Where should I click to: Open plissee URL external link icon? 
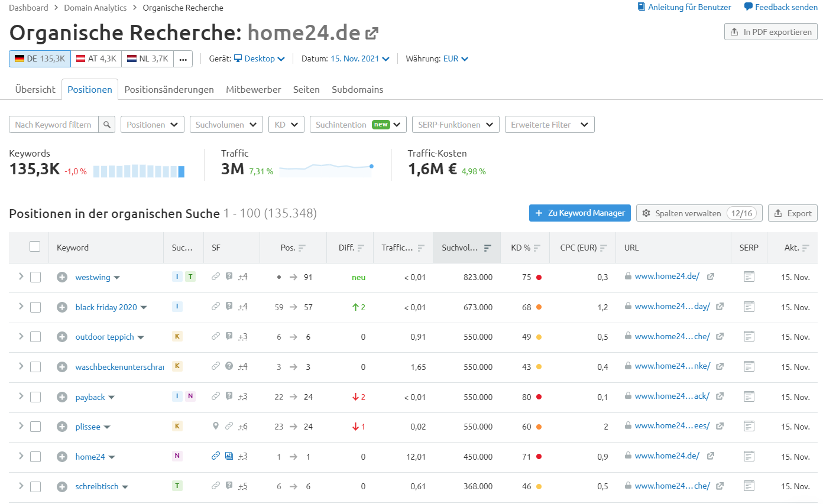point(720,426)
